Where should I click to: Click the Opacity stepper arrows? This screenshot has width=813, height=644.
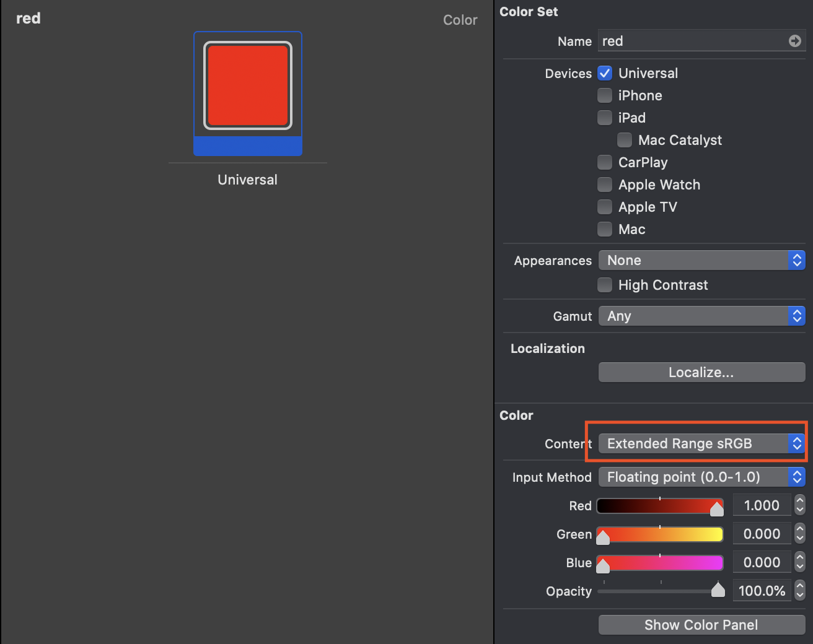click(800, 591)
